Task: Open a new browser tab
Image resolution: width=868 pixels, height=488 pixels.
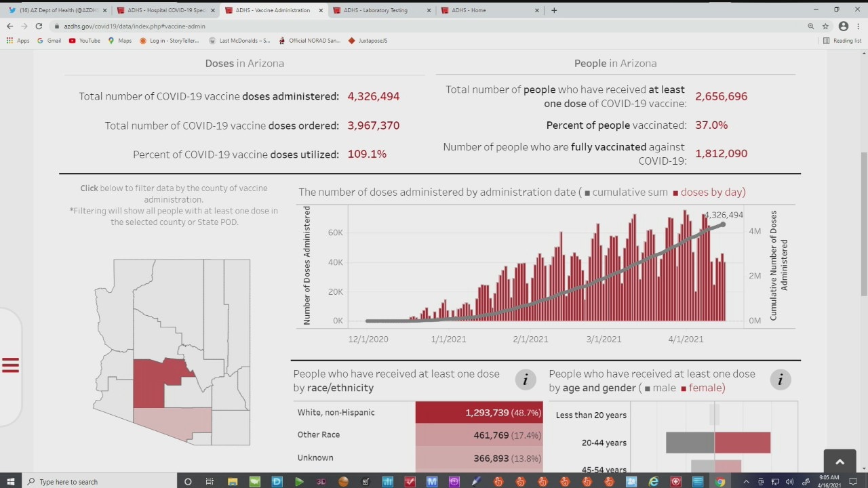Action: (554, 10)
